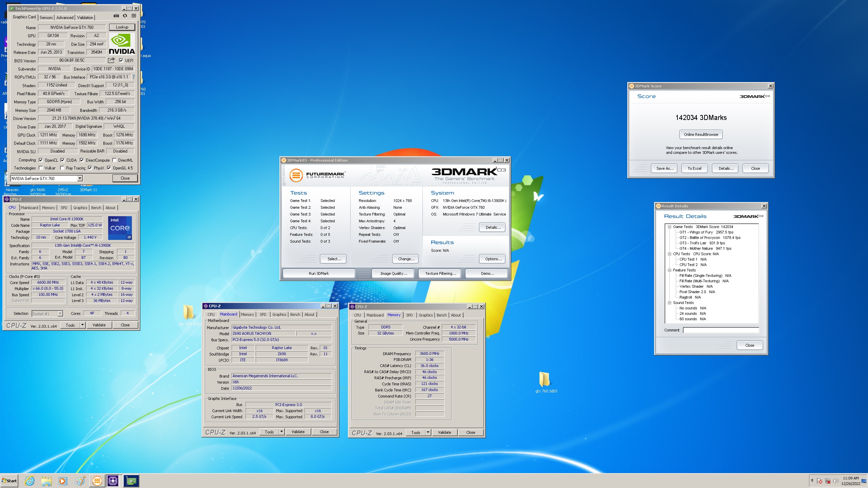
Task: Toggle the DirectML checkbox
Action: 114,160
